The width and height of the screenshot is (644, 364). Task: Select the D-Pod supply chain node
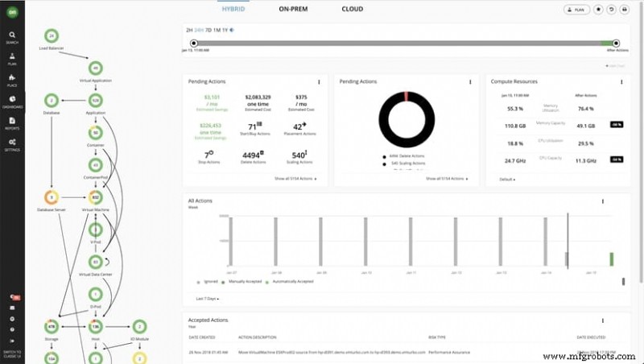(x=95, y=295)
